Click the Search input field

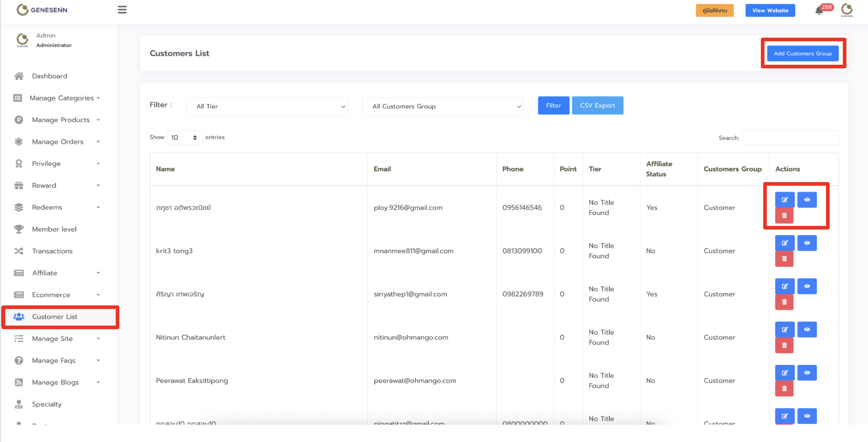tap(790, 138)
